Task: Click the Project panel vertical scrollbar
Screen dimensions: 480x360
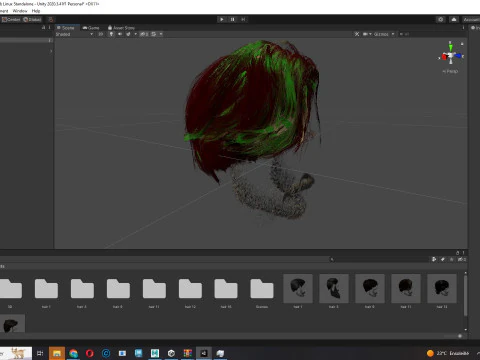Action: [x=465, y=295]
